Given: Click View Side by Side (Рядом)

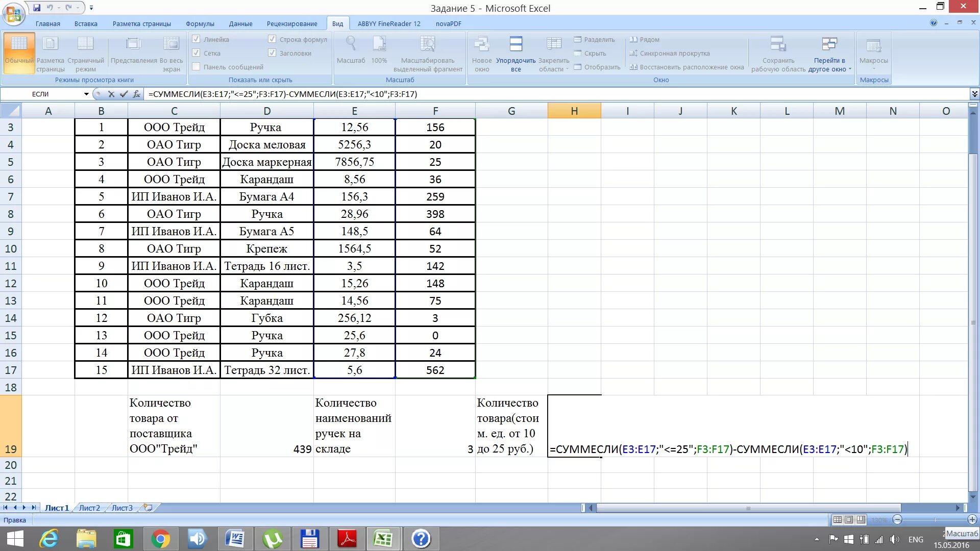Looking at the screenshot, I should [x=644, y=39].
